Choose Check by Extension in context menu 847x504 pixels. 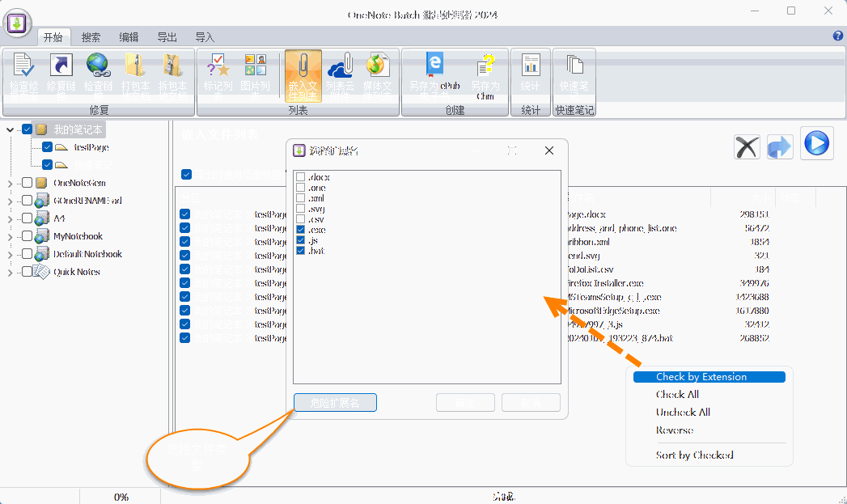(709, 376)
